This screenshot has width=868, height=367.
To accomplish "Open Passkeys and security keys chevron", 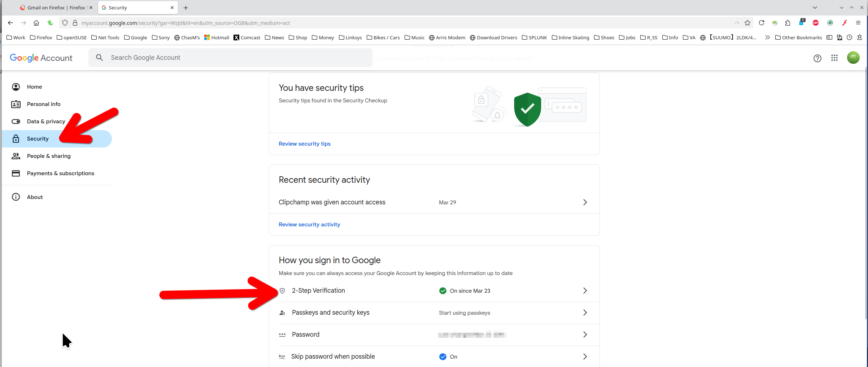I will click(x=585, y=313).
